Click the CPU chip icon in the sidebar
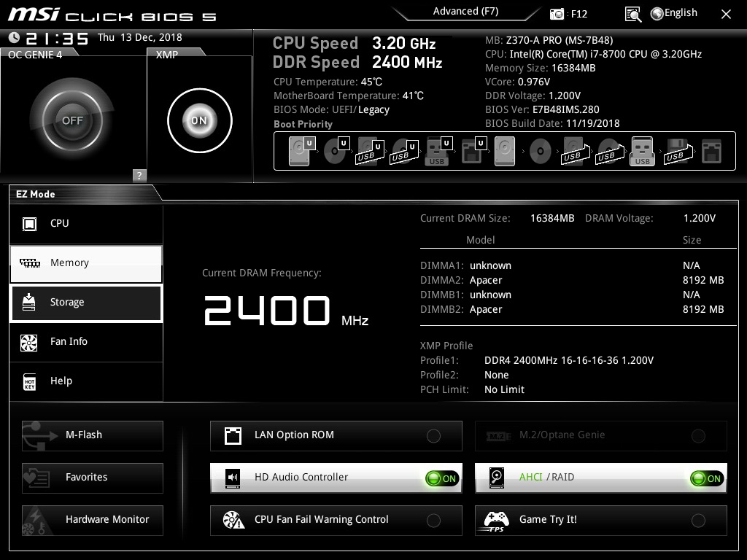 coord(29,224)
